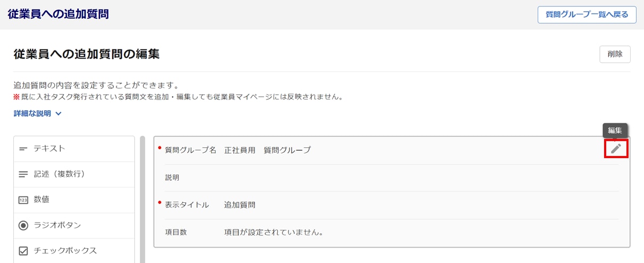Expand the 詳細な説明 chevron arrow
This screenshot has width=644, height=263.
click(59, 113)
